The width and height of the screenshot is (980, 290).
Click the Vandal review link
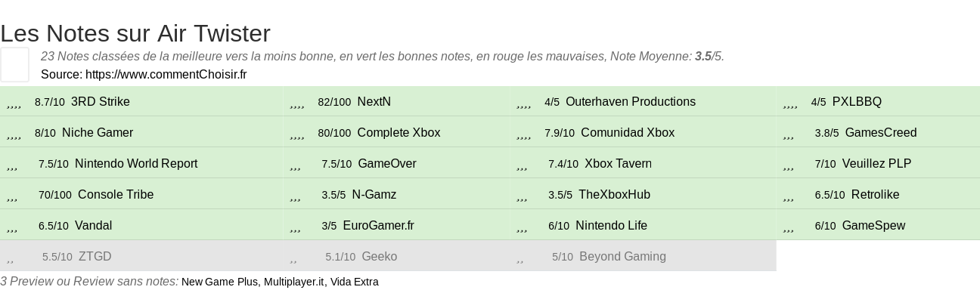[x=94, y=226]
